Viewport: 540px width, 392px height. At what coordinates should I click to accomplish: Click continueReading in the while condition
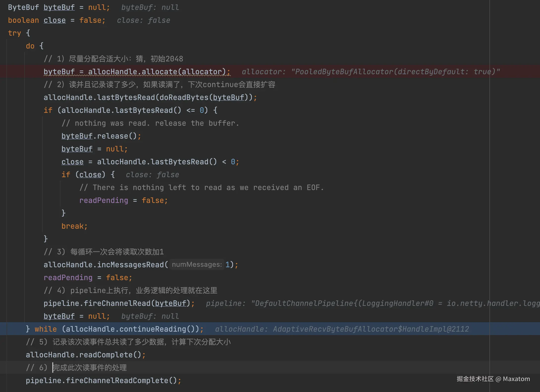coord(153,329)
